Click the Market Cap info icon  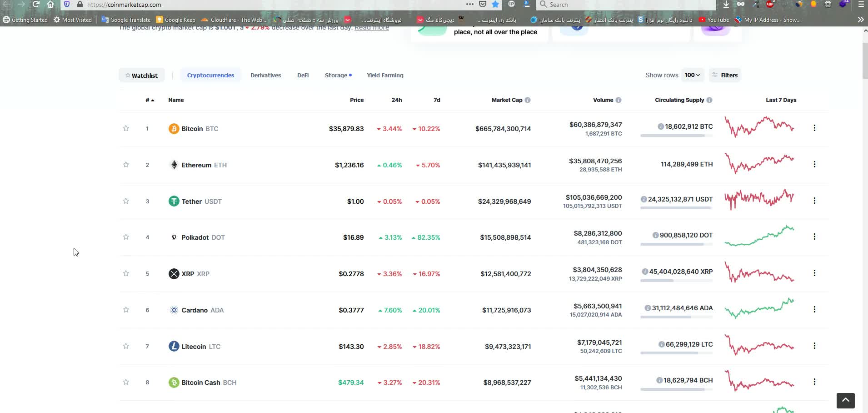[528, 100]
